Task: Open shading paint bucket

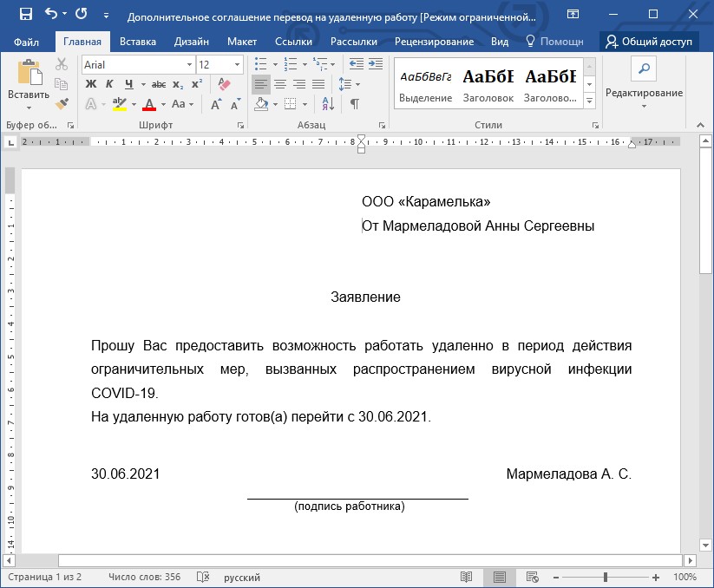Action: (261, 104)
